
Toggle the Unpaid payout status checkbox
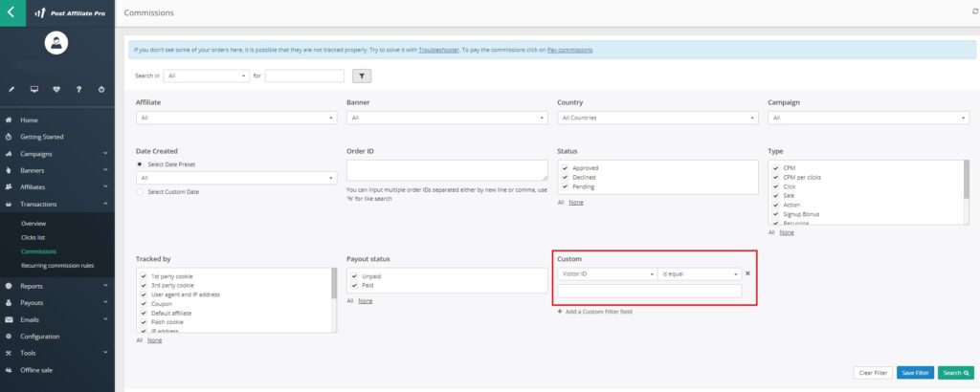point(354,276)
